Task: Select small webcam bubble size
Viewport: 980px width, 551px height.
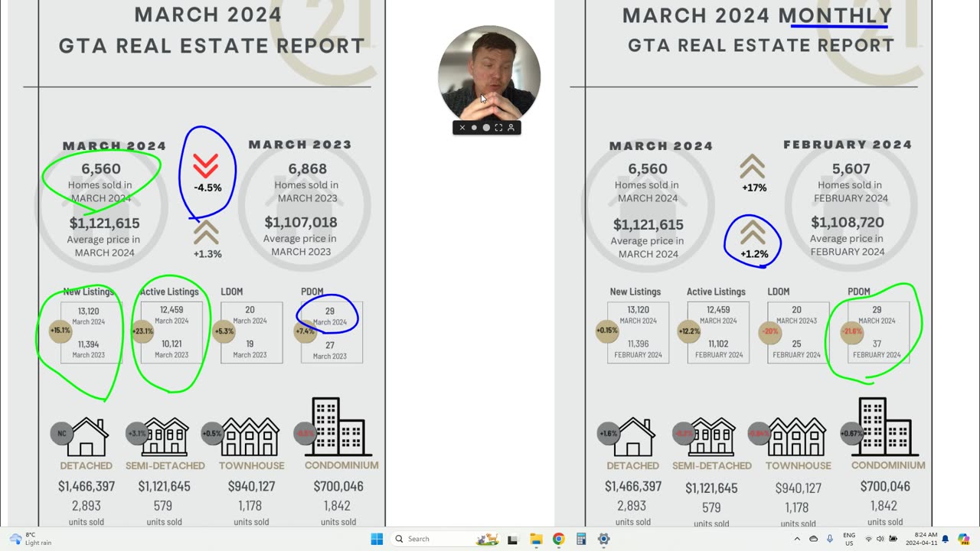Action: tap(474, 128)
